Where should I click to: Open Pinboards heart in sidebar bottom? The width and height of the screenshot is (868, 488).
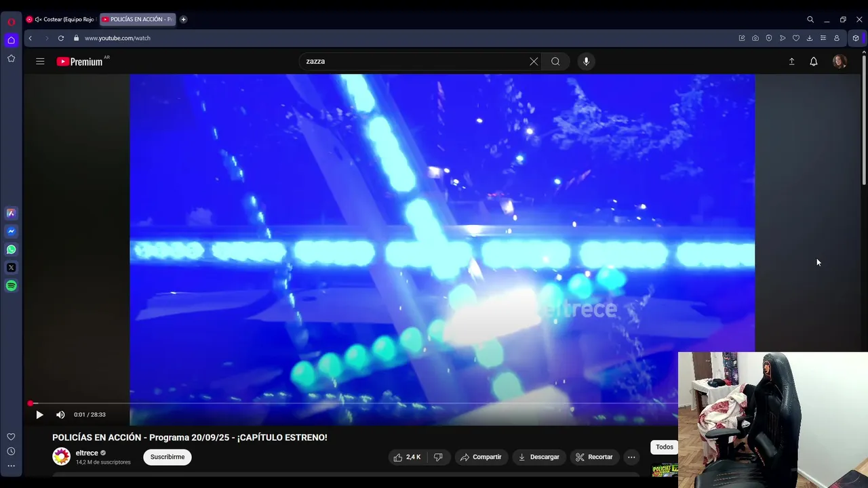[x=11, y=436]
